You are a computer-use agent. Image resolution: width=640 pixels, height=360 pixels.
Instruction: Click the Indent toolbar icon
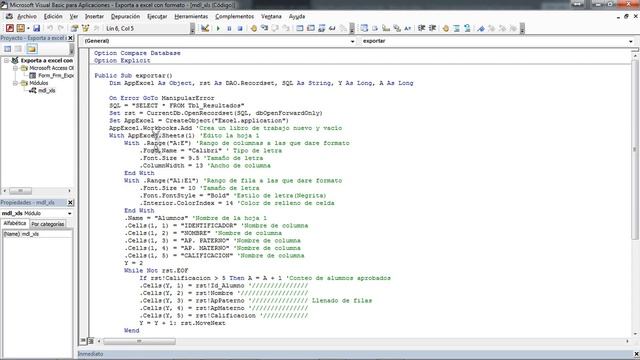click(x=421, y=28)
